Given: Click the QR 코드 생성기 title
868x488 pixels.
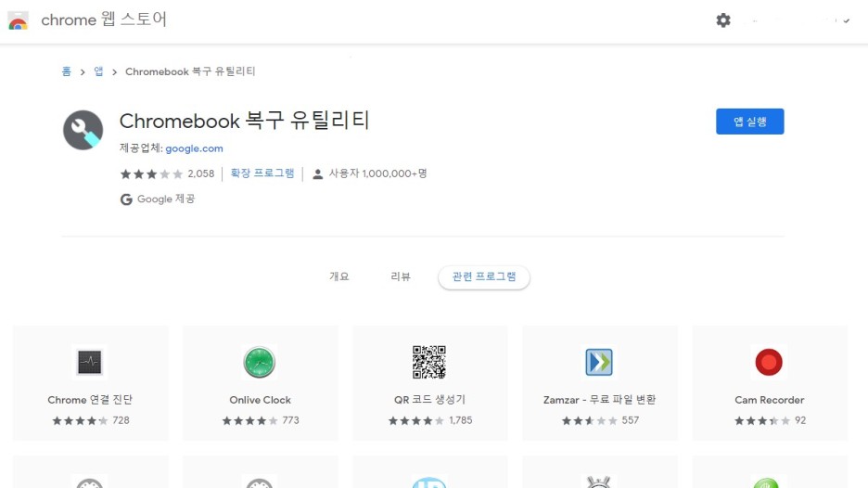Looking at the screenshot, I should coord(429,400).
